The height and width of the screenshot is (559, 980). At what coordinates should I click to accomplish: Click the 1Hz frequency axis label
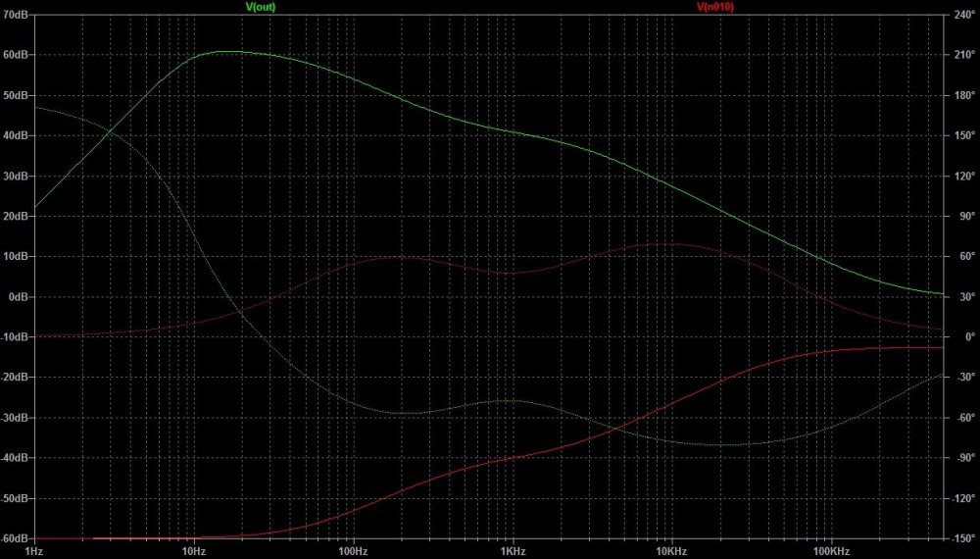click(33, 551)
